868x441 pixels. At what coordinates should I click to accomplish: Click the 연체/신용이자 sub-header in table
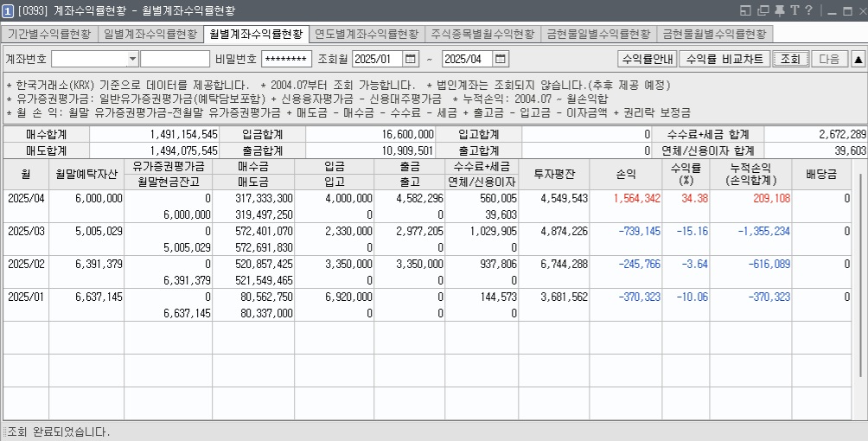[482, 182]
